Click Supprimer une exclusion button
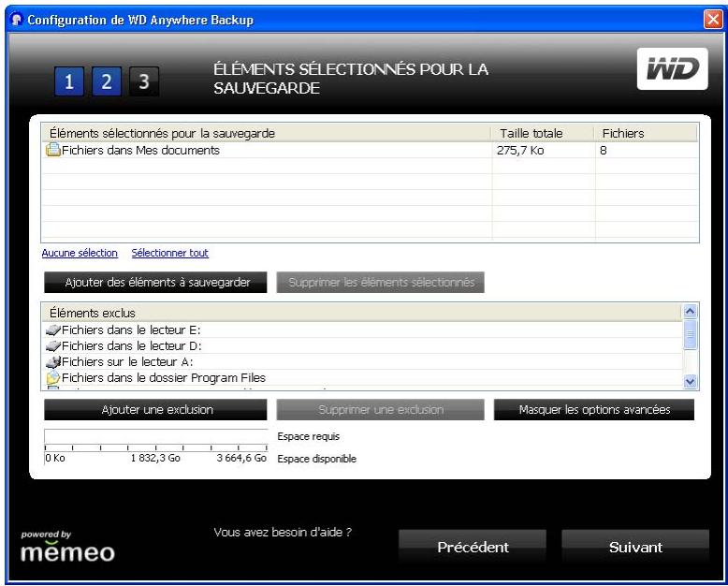 click(x=380, y=410)
